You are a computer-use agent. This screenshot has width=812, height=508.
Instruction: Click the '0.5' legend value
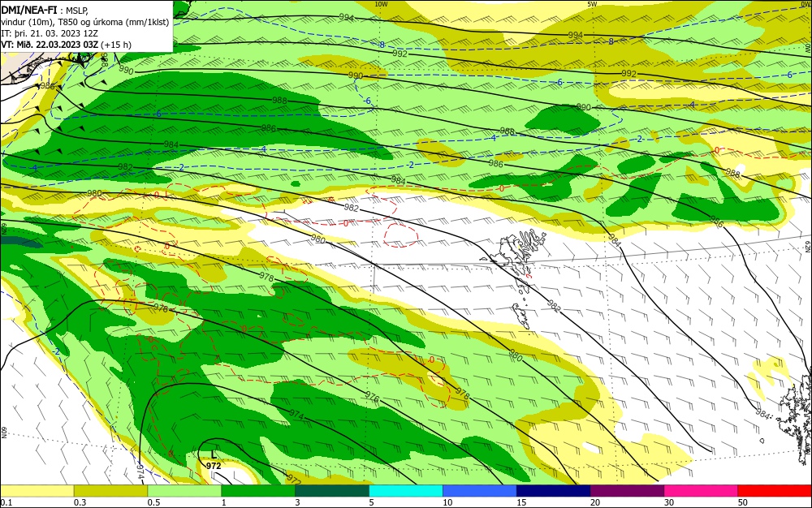click(153, 502)
